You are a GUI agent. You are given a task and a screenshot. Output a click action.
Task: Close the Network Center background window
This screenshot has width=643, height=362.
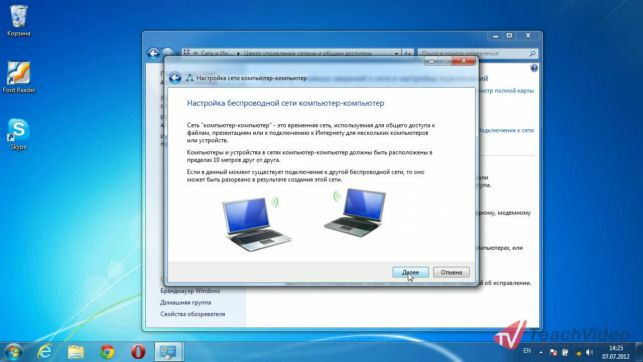[x=528, y=36]
